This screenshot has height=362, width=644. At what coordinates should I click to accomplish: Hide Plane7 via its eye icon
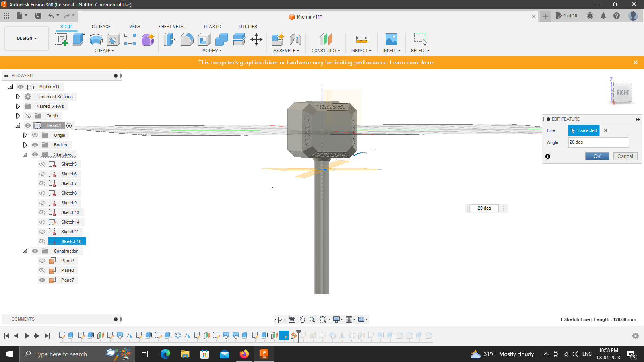tap(42, 280)
